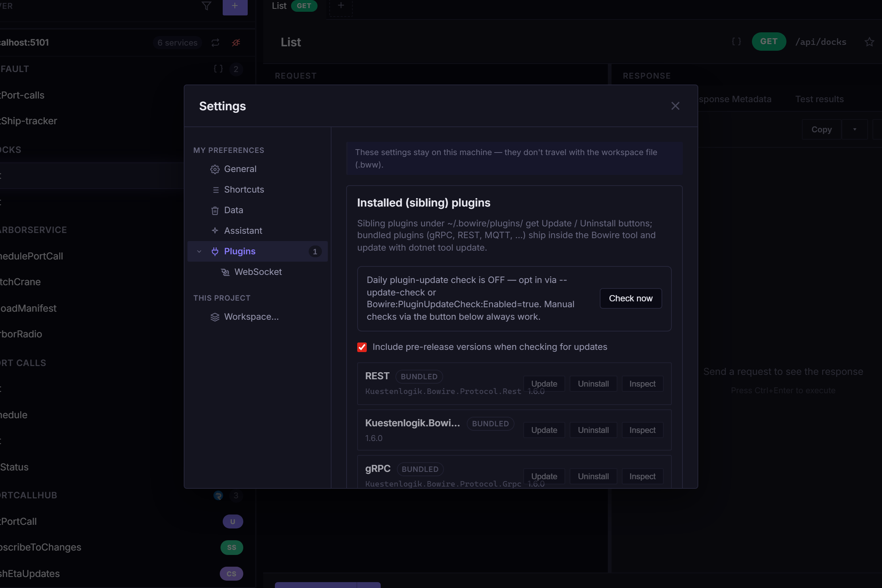Viewport: 882px width, 588px height.
Task: Toggle include pre-release versions checkbox
Action: [x=362, y=347]
